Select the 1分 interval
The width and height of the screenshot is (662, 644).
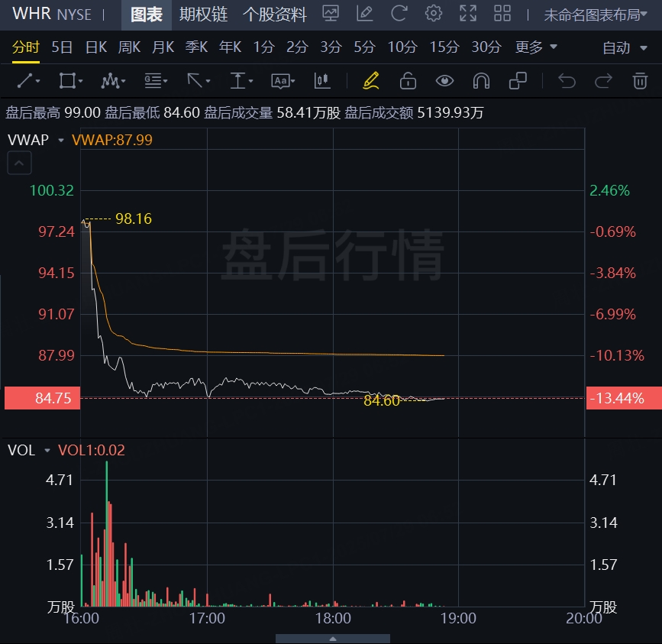coord(264,47)
